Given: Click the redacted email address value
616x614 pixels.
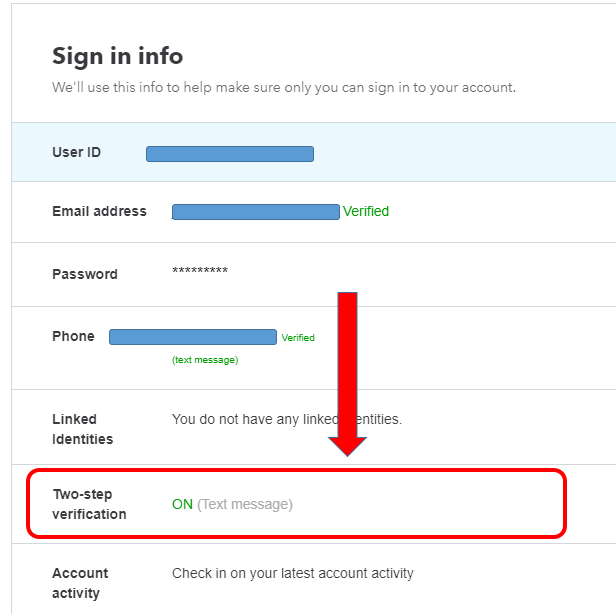Looking at the screenshot, I should [255, 211].
